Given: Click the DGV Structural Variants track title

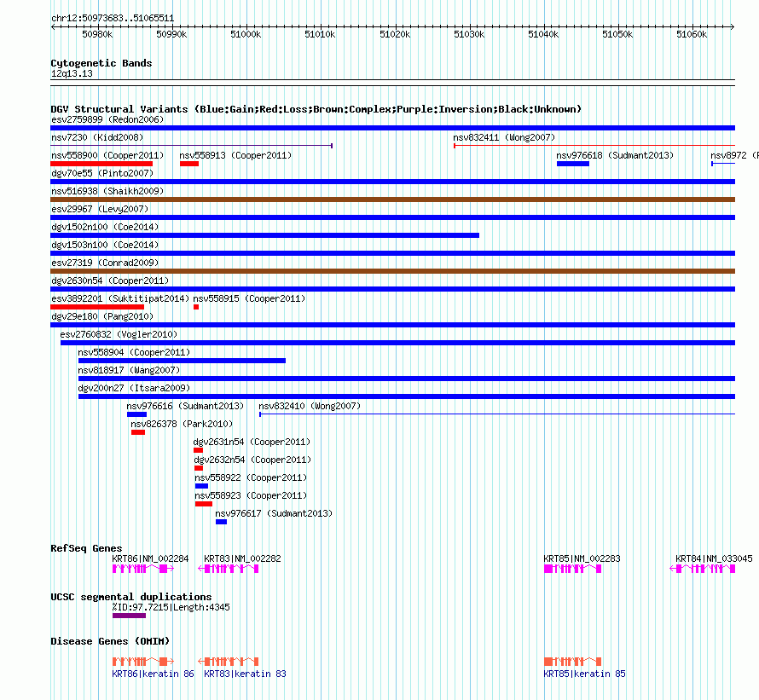Looking at the screenshot, I should point(316,109).
